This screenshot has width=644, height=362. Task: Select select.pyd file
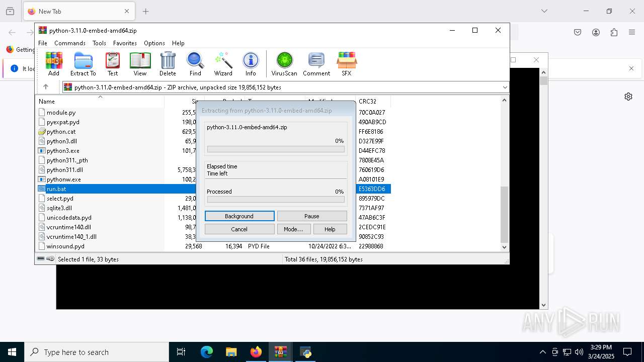pos(60,199)
